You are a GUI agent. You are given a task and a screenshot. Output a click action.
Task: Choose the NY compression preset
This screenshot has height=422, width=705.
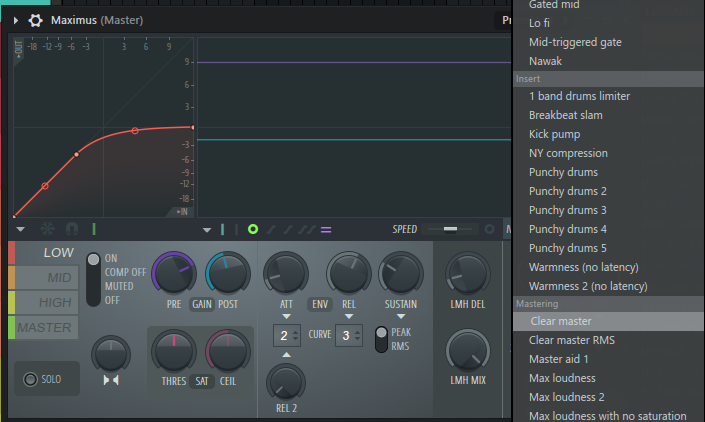click(608, 153)
